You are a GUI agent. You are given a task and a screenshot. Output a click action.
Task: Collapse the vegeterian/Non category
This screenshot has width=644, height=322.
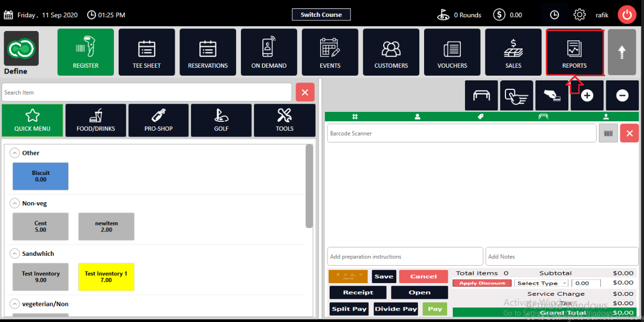pos(15,304)
